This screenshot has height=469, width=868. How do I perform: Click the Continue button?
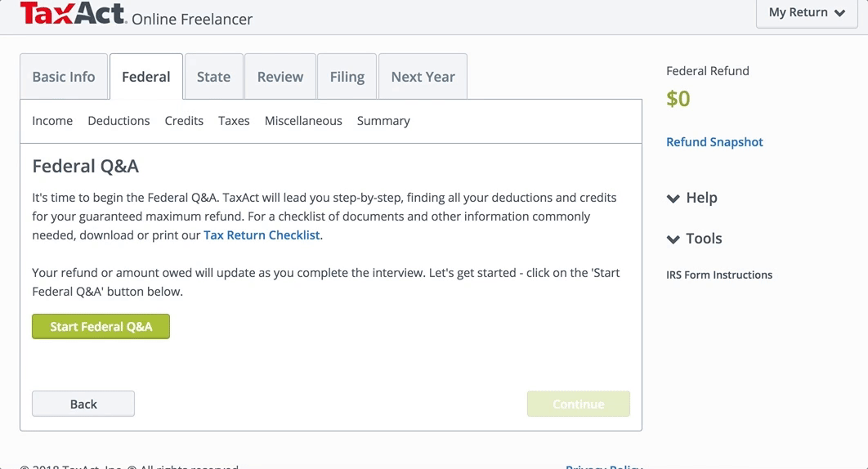[579, 404]
